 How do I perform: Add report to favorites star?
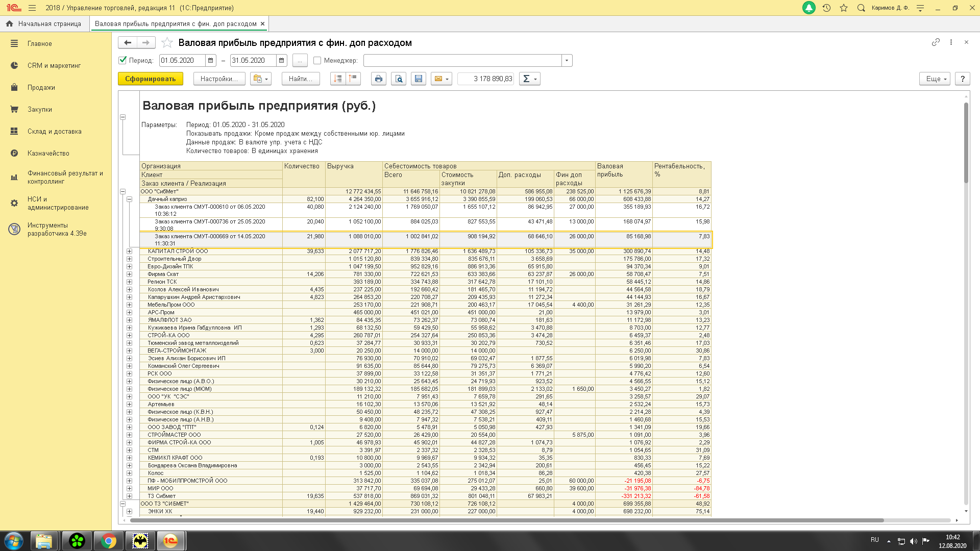167,43
